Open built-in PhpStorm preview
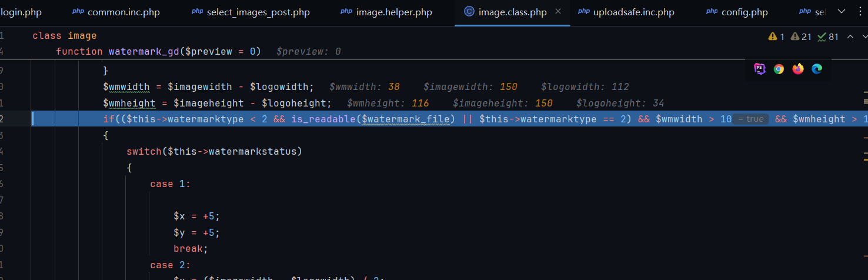The width and height of the screenshot is (868, 280). point(760,69)
